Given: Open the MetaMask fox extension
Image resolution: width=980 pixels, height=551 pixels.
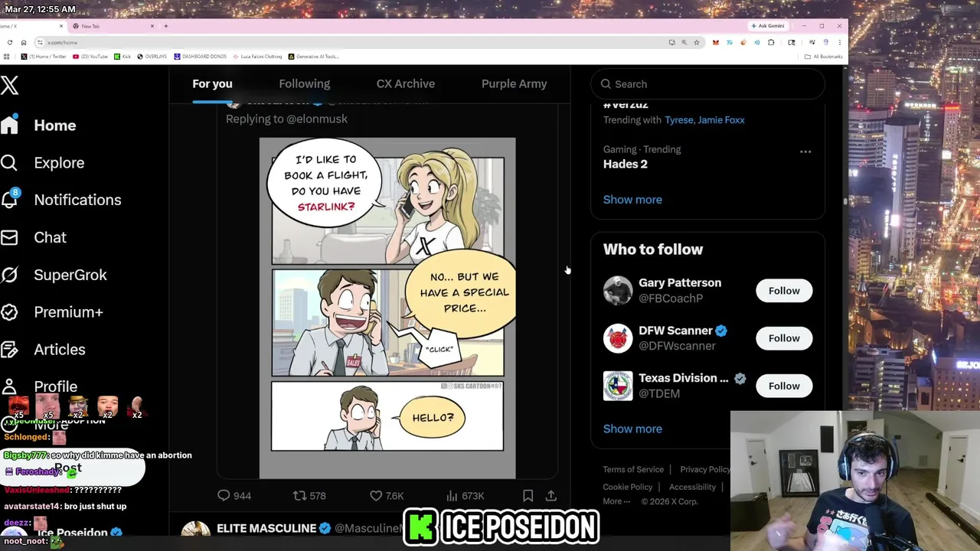Looking at the screenshot, I should tap(715, 42).
